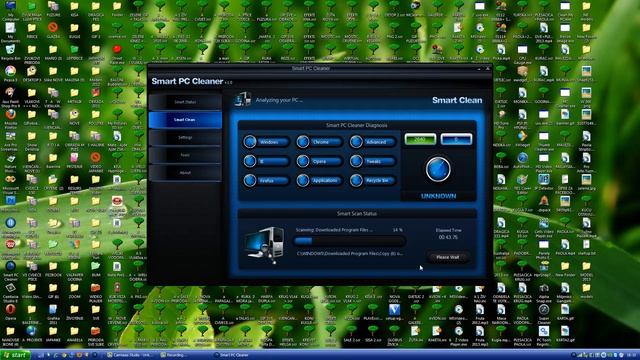Screen dimensions: 640x360
Task: Toggle the IE scan option knob
Action: tap(250, 161)
